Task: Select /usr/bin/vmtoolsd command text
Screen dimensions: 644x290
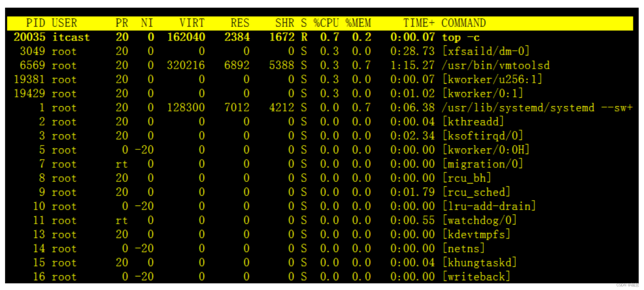Action: (495, 65)
